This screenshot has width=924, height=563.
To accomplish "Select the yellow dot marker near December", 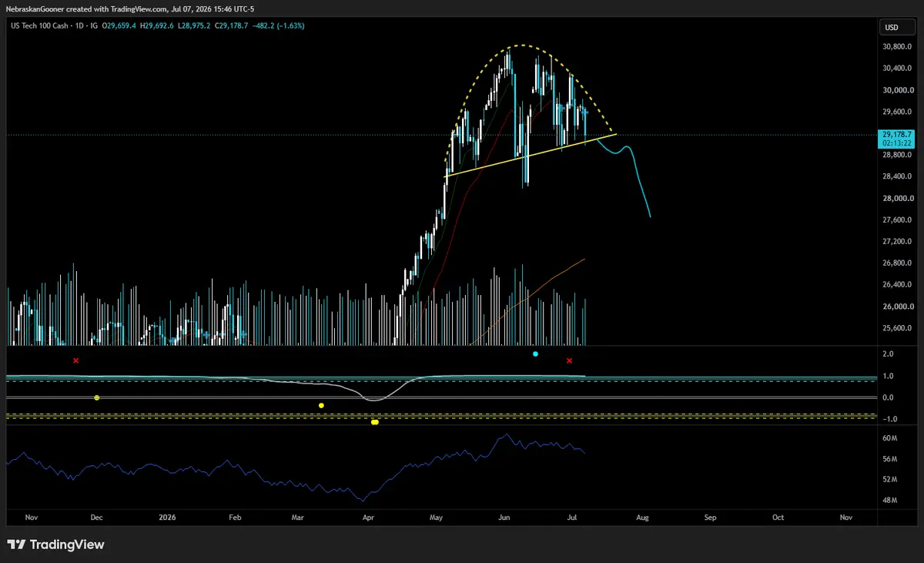I will click(96, 397).
